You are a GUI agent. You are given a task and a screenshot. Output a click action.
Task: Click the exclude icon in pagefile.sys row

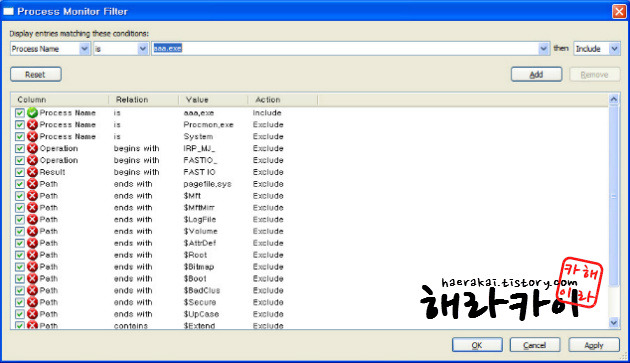[33, 184]
